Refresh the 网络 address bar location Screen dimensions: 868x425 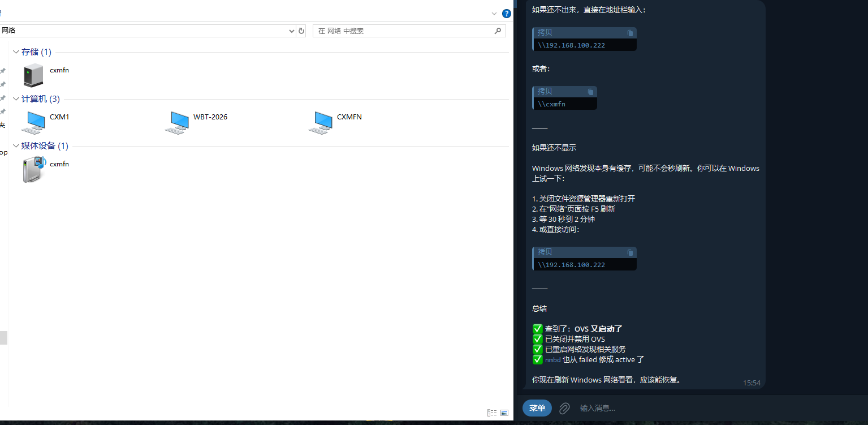click(301, 31)
